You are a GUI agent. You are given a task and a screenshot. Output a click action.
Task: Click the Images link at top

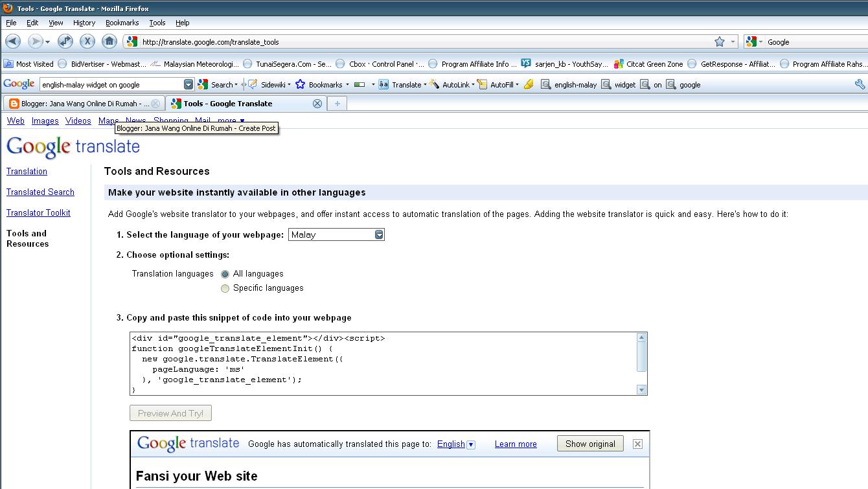(x=45, y=120)
